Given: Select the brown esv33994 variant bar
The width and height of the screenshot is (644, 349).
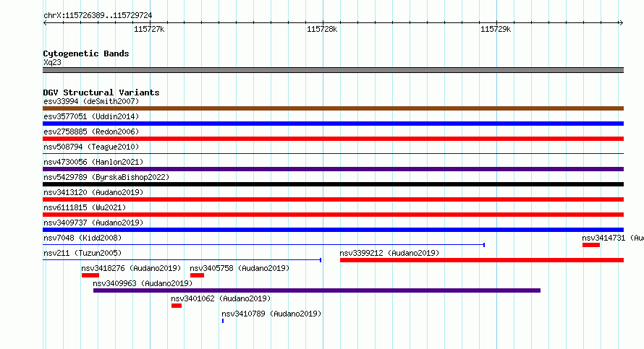Looking at the screenshot, I should [333, 108].
